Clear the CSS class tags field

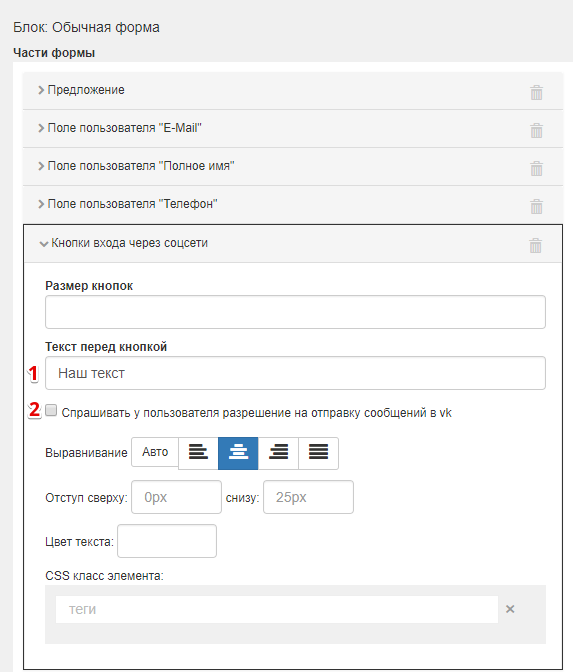(x=510, y=609)
